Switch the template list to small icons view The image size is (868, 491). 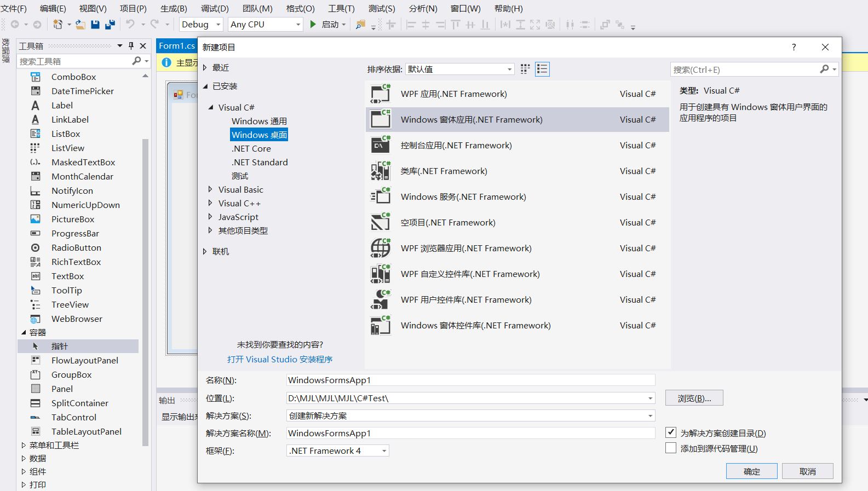point(525,69)
